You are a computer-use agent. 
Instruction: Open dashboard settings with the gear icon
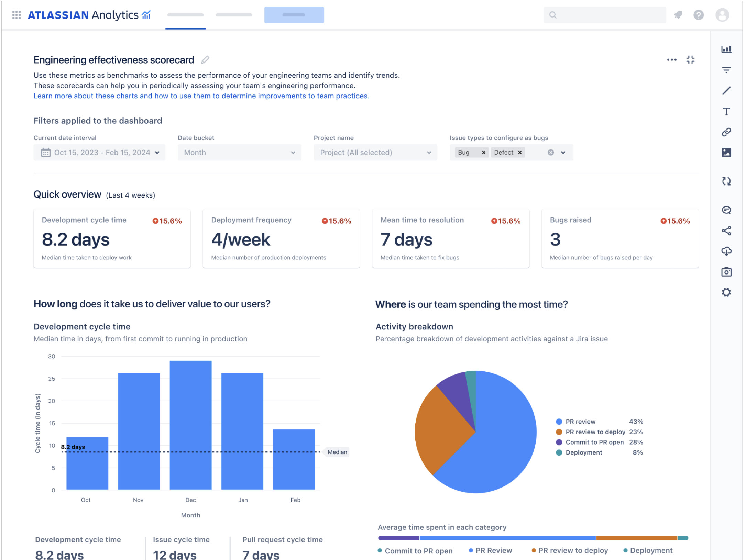(x=727, y=292)
